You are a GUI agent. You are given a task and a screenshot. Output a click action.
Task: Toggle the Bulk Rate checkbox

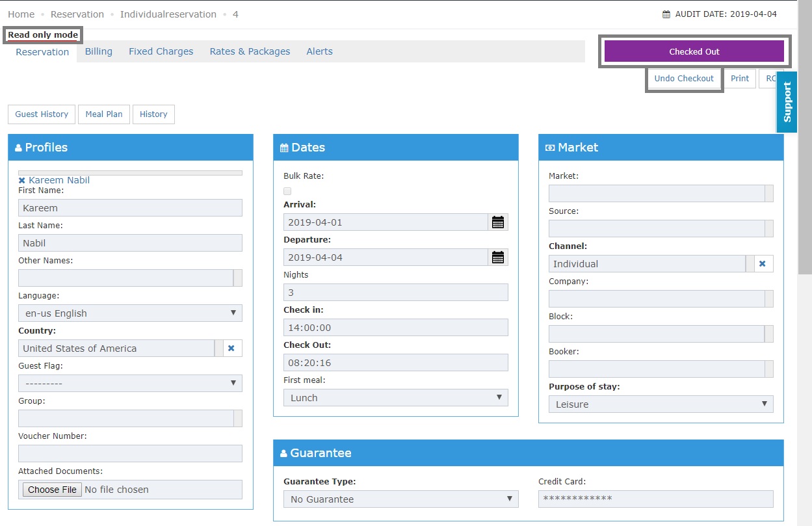(287, 191)
